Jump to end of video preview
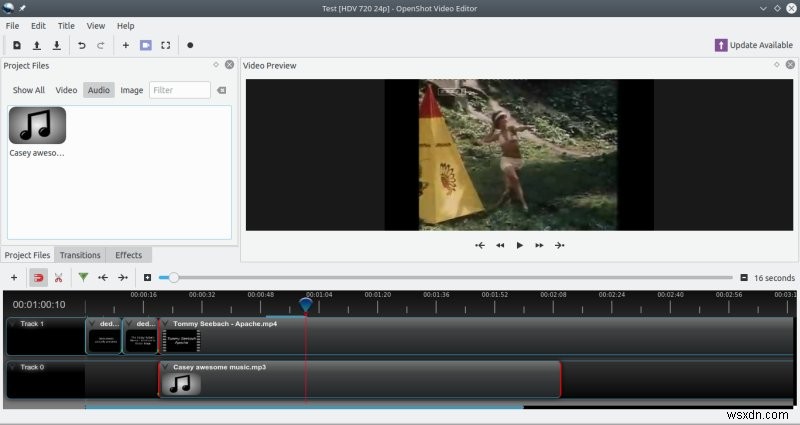Screen dimensions: 800x425 (x=560, y=245)
